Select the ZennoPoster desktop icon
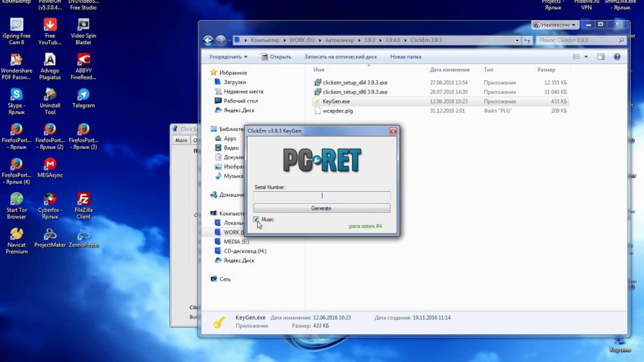The width and height of the screenshot is (644, 362). [84, 238]
